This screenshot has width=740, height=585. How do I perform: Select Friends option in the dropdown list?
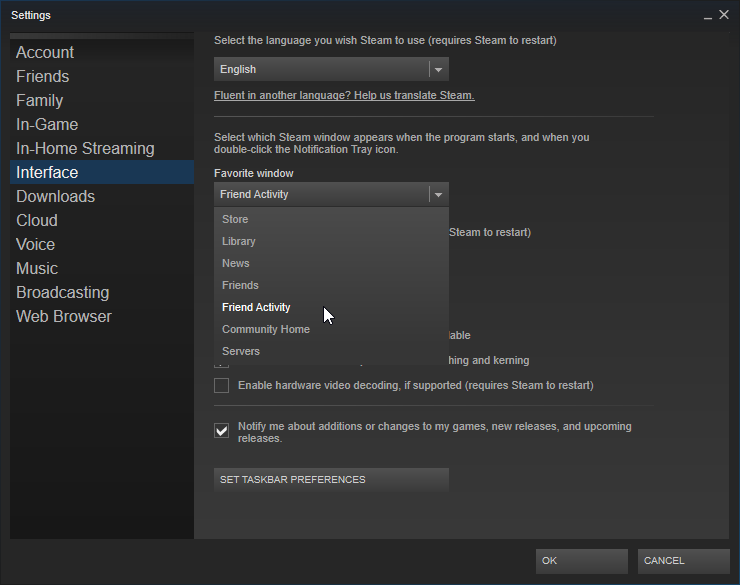tap(331, 285)
